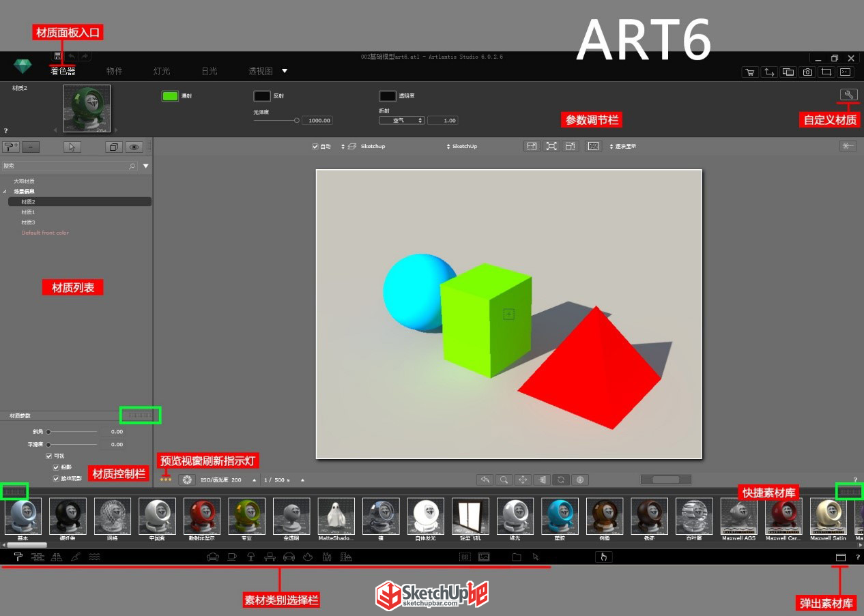Click the shutter speed 1/500 up arrow

302,480
